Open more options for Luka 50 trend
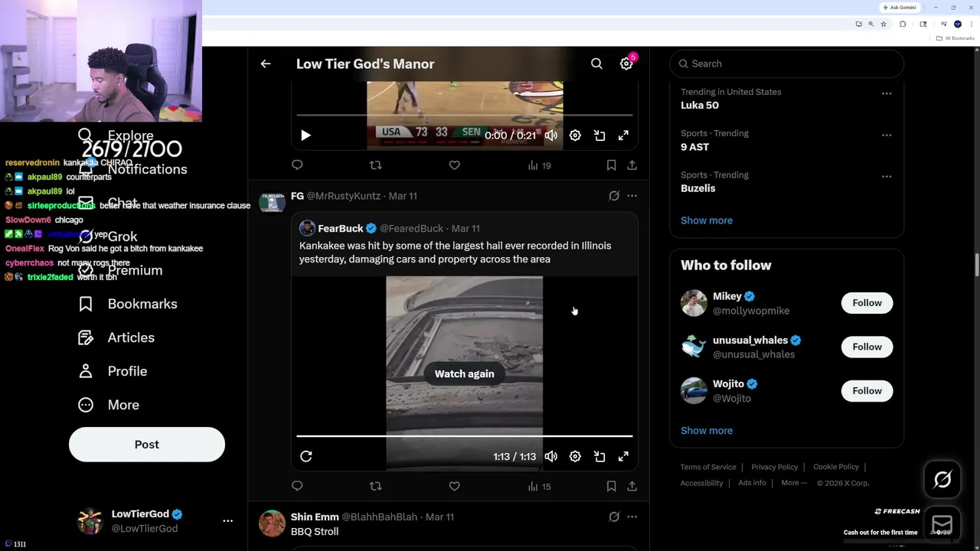 click(x=887, y=93)
